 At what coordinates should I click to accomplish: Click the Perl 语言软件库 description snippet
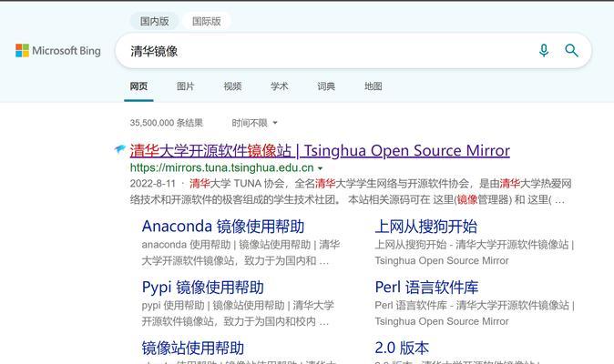[x=475, y=313]
